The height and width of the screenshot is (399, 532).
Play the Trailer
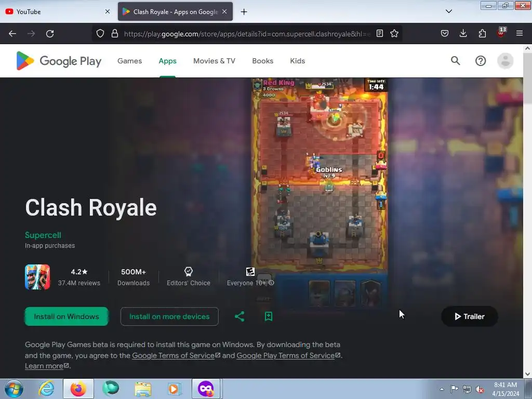[x=470, y=316]
